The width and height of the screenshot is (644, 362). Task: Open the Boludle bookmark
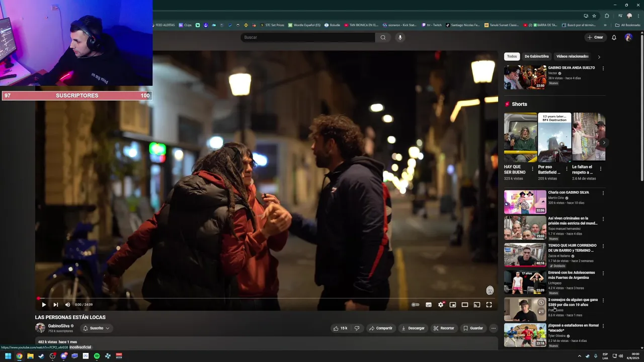tap(333, 25)
